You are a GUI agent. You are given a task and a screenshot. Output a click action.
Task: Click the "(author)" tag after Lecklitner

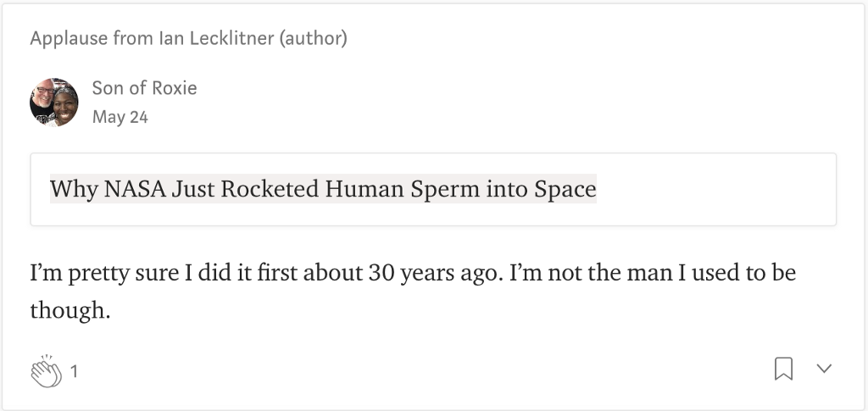tap(314, 38)
